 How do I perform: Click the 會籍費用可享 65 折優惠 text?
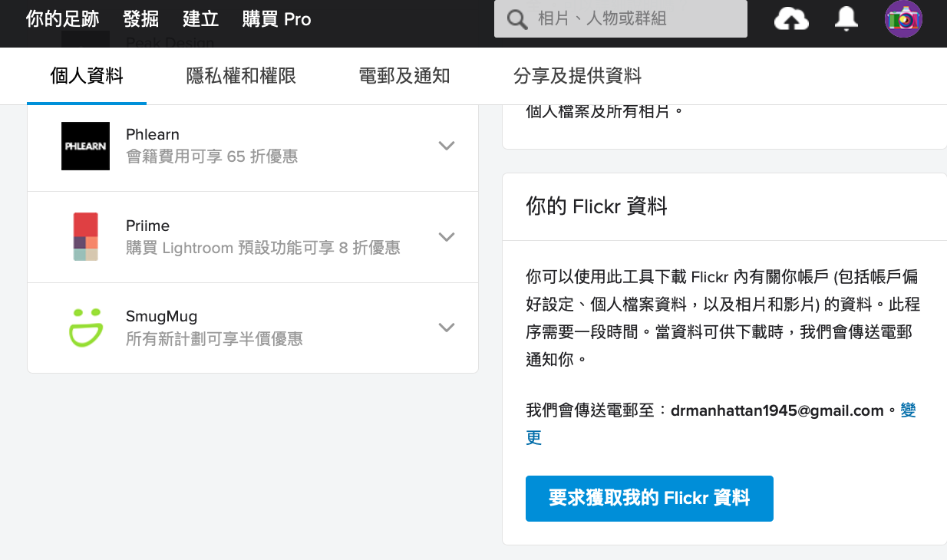(212, 157)
